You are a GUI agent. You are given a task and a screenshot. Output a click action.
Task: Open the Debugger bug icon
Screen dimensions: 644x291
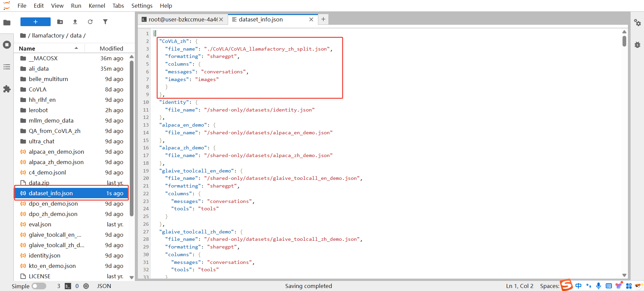pos(637,45)
